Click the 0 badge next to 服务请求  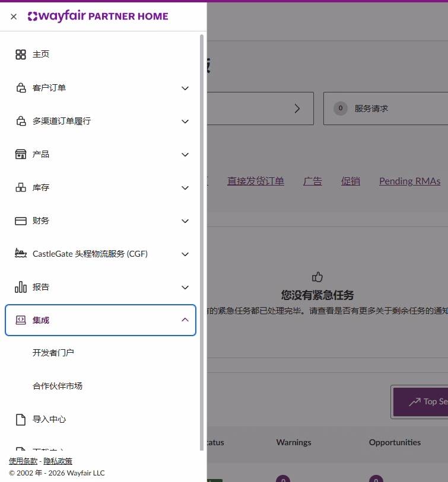[x=341, y=108]
